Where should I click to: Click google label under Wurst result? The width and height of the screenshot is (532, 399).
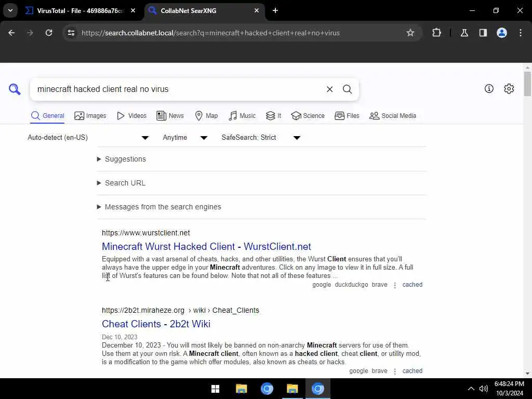[x=321, y=285]
